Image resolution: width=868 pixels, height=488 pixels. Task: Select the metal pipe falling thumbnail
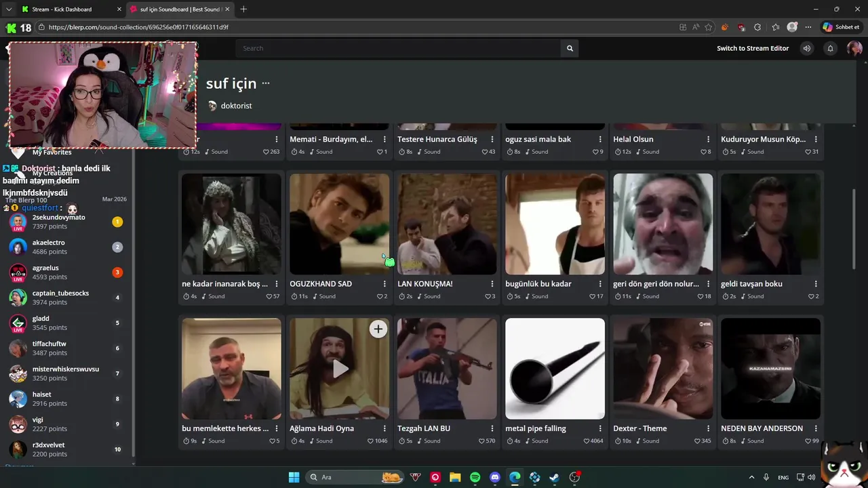click(555, 369)
